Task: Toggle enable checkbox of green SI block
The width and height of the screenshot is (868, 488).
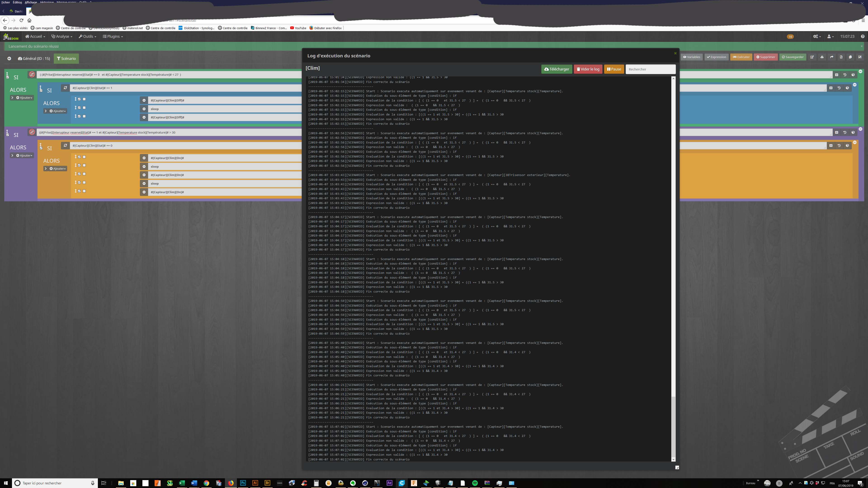Action: click(x=7, y=77)
